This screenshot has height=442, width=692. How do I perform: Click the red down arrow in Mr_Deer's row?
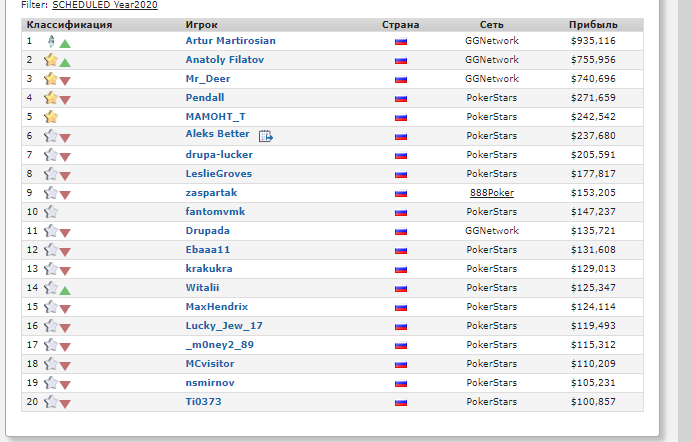tap(65, 81)
